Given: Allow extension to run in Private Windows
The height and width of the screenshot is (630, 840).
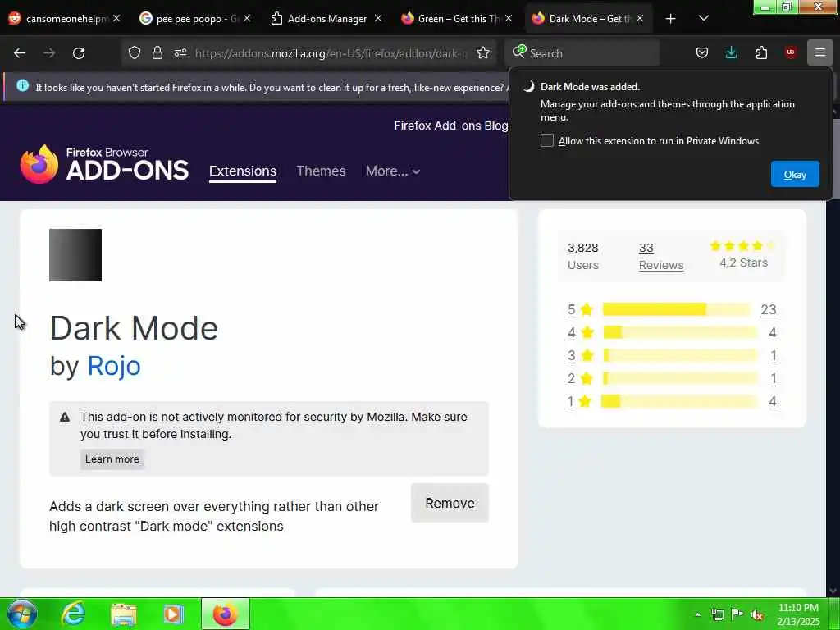Looking at the screenshot, I should (x=547, y=140).
